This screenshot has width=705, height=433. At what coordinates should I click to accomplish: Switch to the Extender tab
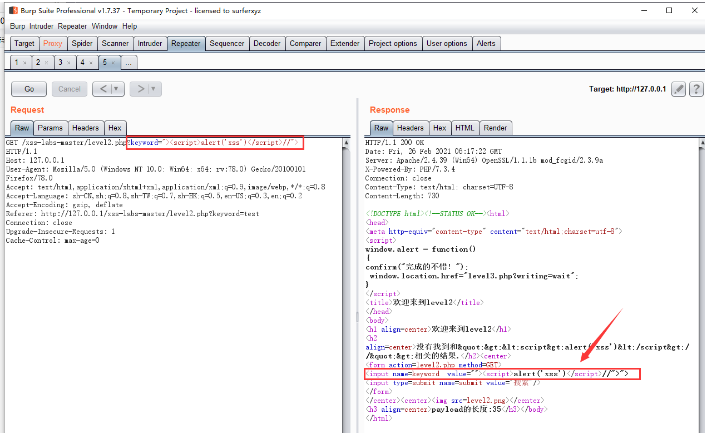point(345,43)
